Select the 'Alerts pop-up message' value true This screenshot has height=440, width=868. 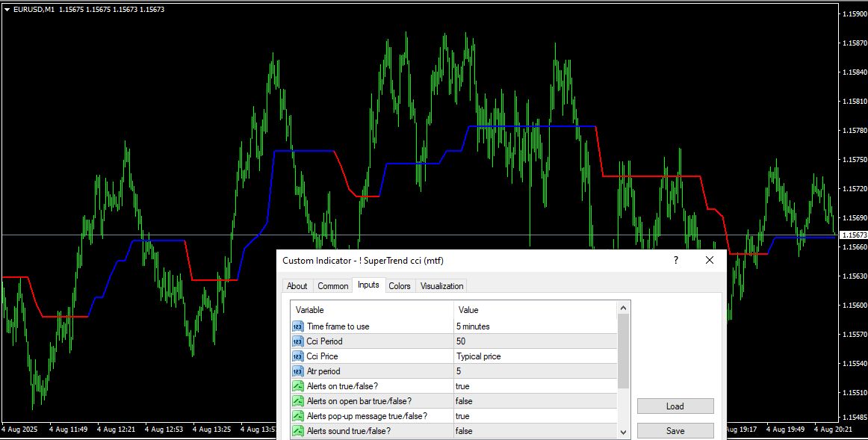pyautogui.click(x=462, y=416)
